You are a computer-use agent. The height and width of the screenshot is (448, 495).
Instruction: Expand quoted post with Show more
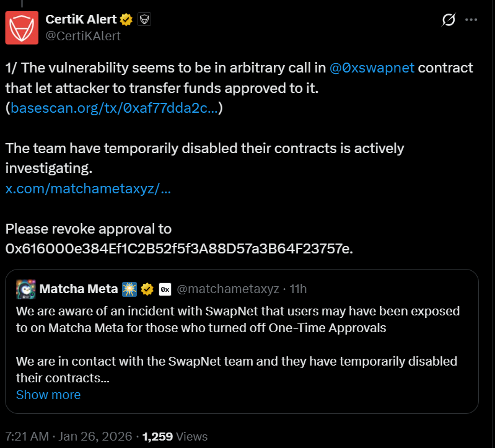(48, 395)
